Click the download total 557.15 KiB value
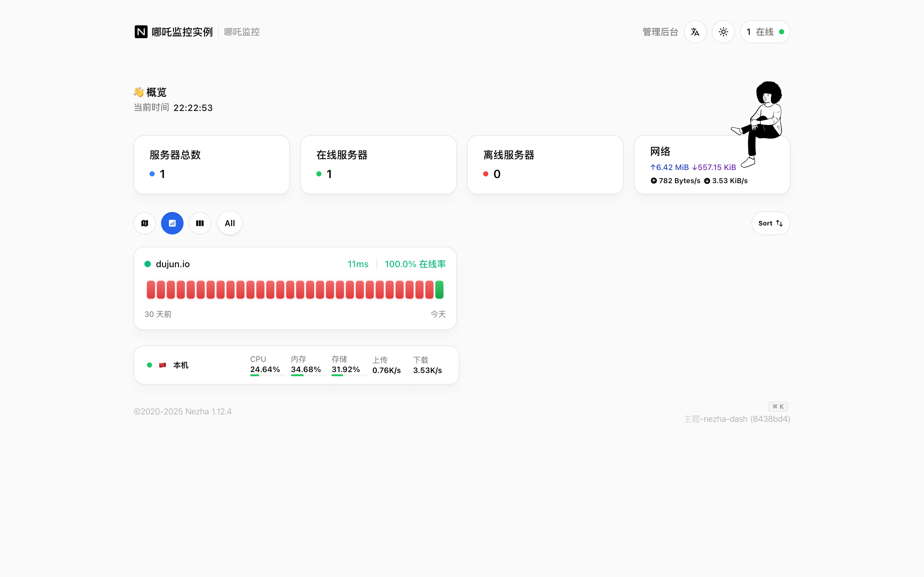Viewport: 924px width, 577px height. pyautogui.click(x=714, y=167)
